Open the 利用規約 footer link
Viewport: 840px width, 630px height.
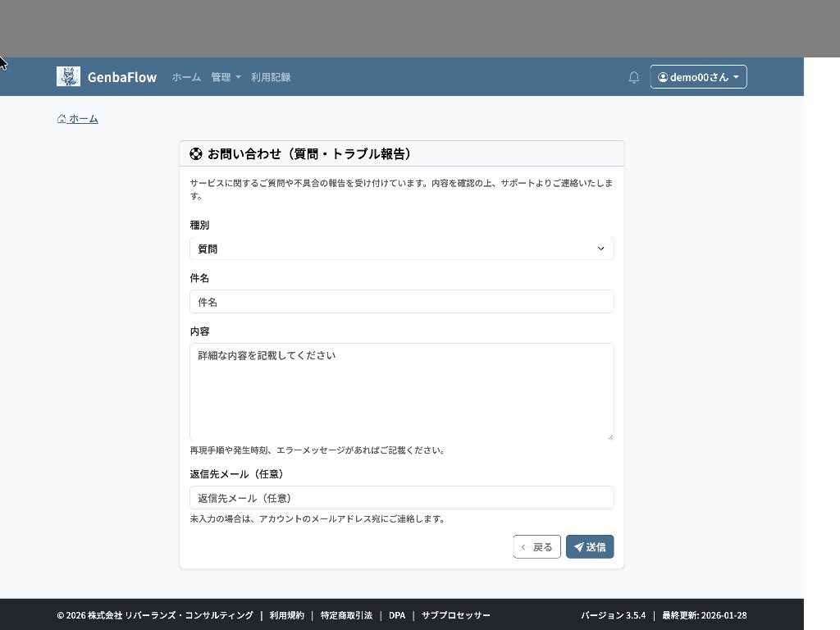285,614
